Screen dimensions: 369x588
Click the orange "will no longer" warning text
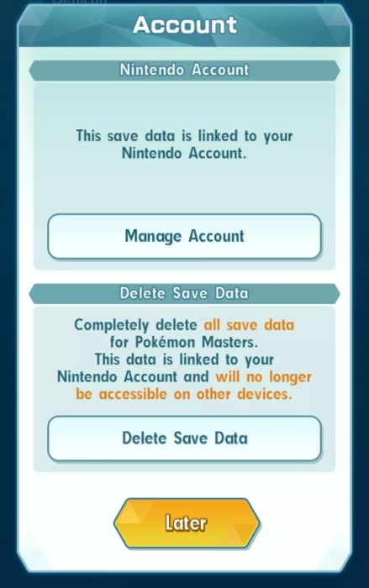264,377
